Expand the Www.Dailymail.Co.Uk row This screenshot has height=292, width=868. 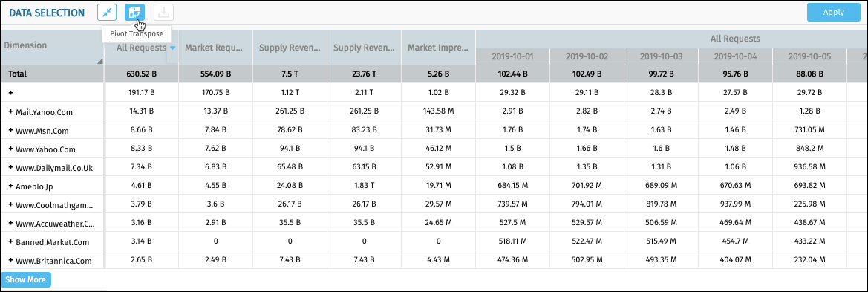click(x=10, y=168)
